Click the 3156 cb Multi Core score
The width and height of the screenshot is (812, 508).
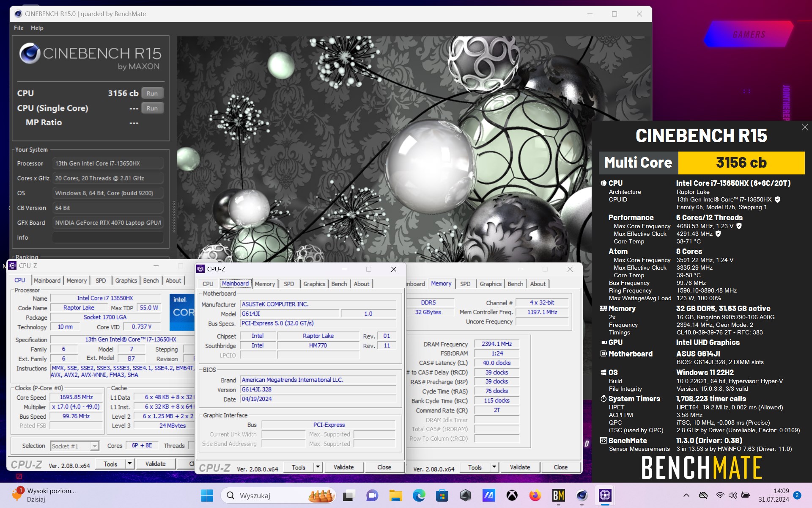tap(741, 163)
